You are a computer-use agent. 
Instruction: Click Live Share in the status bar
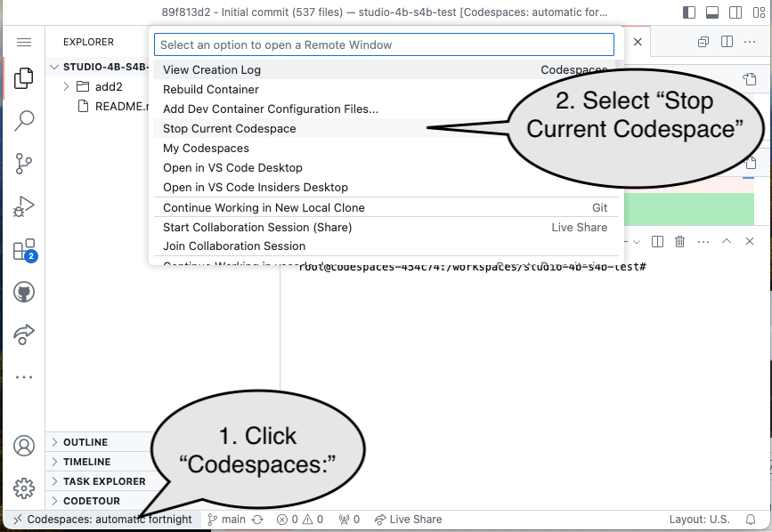[x=408, y=519]
